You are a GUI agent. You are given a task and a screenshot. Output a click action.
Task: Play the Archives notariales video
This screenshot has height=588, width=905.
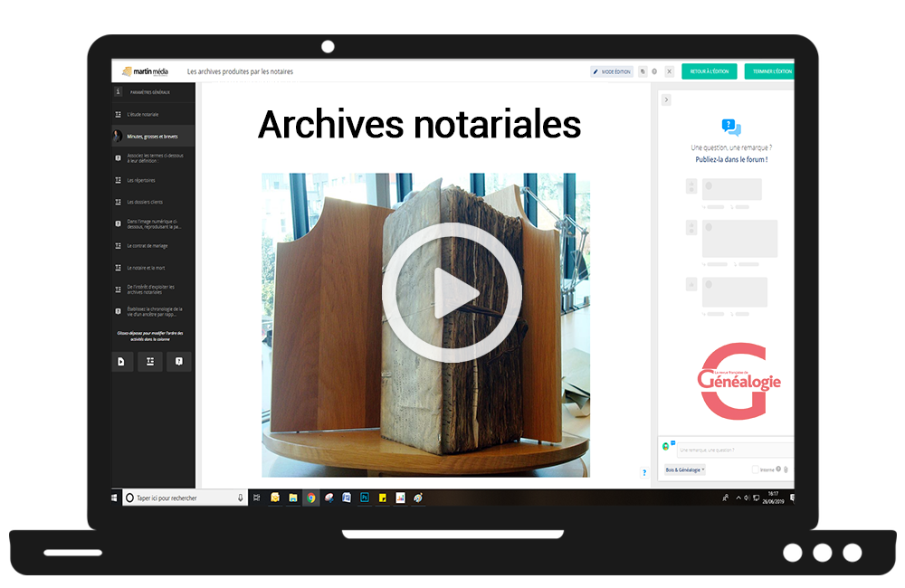click(452, 292)
